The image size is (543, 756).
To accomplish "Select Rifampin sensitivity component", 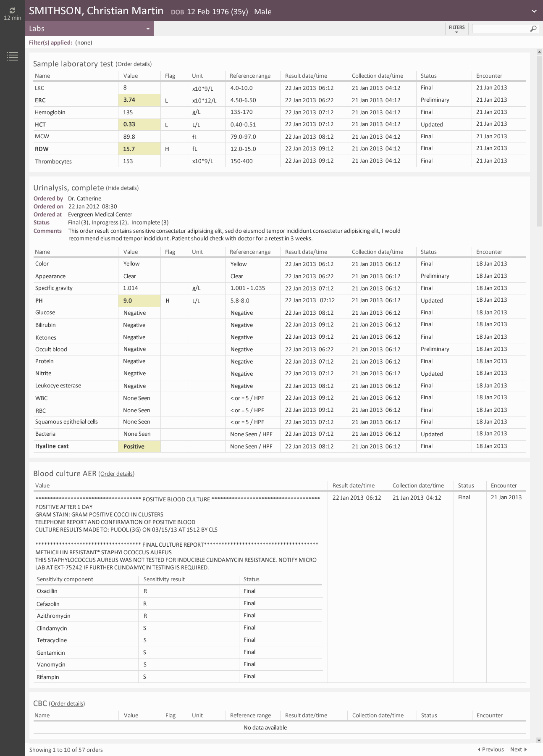I will coord(48,677).
